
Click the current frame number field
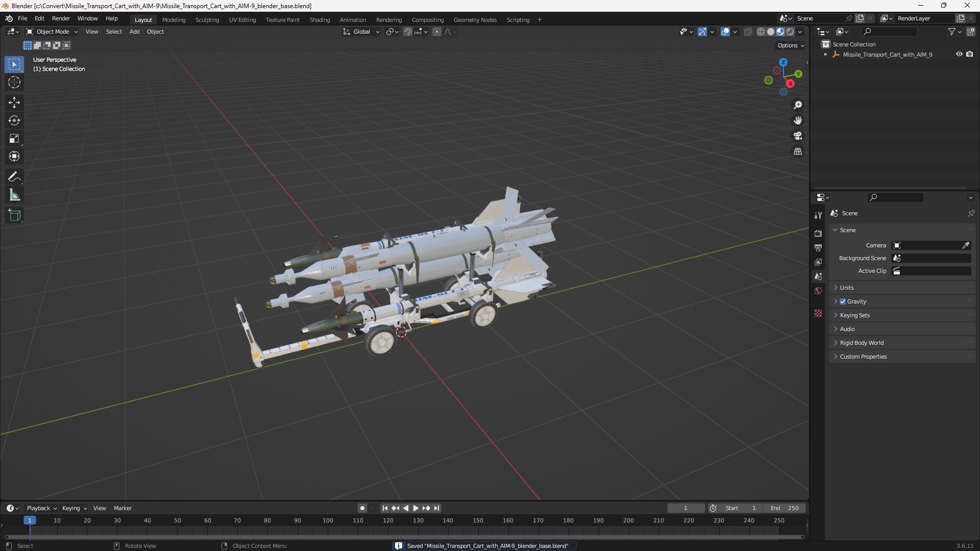tap(685, 508)
